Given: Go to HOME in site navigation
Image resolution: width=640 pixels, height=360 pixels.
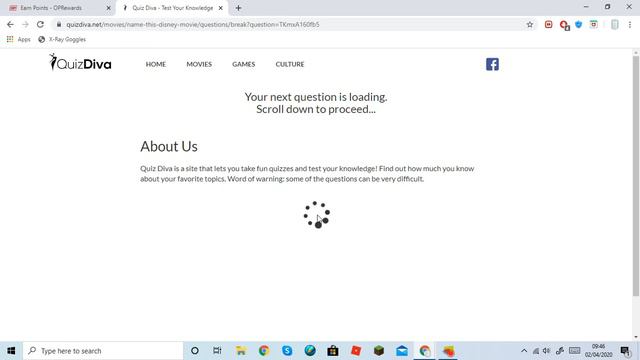Looking at the screenshot, I should 156,64.
